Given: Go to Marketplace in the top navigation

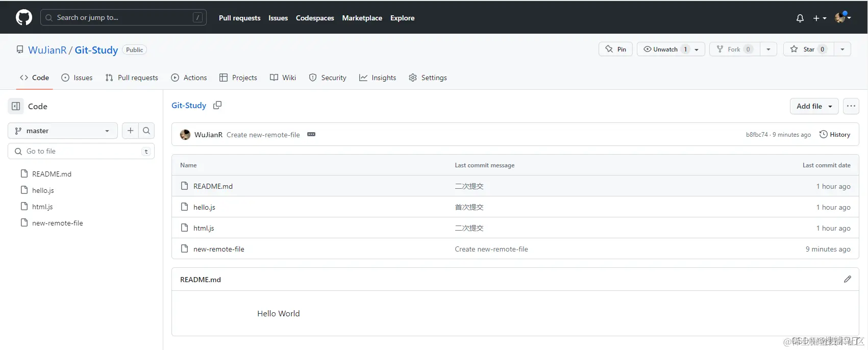Looking at the screenshot, I should 362,18.
